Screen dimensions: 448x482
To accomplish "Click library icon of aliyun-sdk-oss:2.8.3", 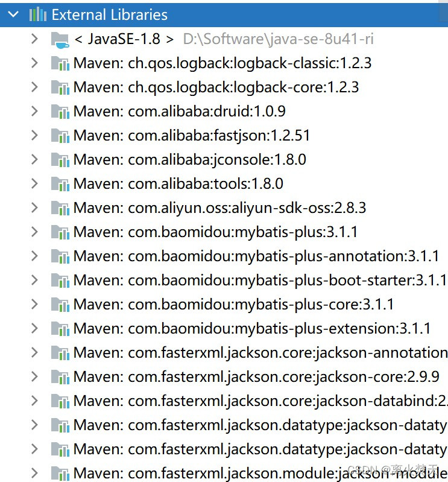I will (60, 208).
